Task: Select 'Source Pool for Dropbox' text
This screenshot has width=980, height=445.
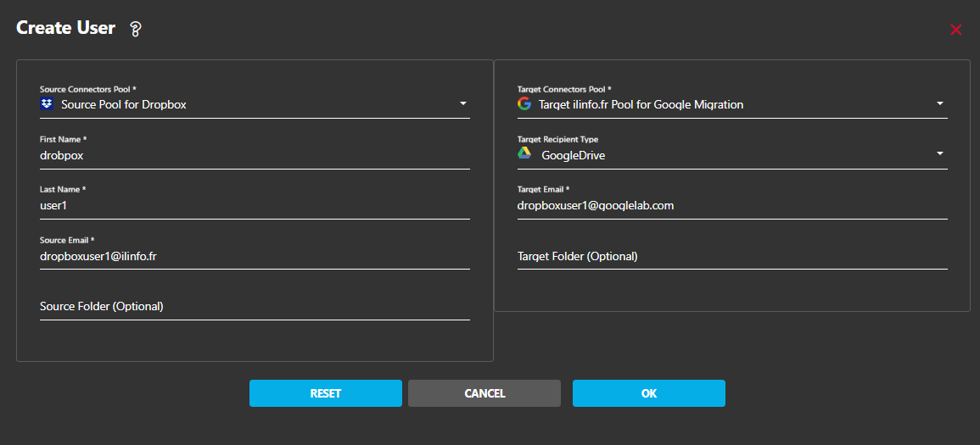Action: point(124,105)
